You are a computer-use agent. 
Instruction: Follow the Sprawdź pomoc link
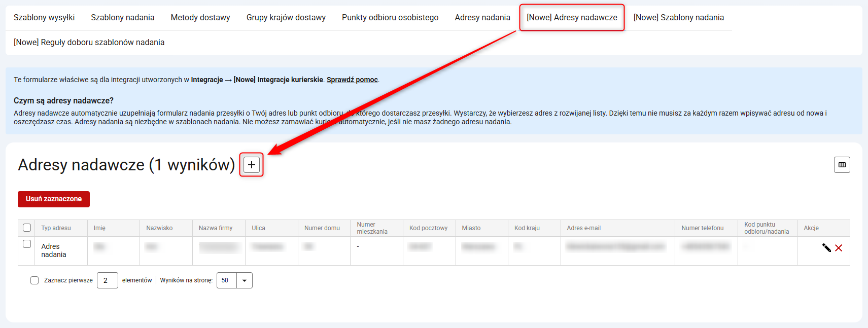352,80
